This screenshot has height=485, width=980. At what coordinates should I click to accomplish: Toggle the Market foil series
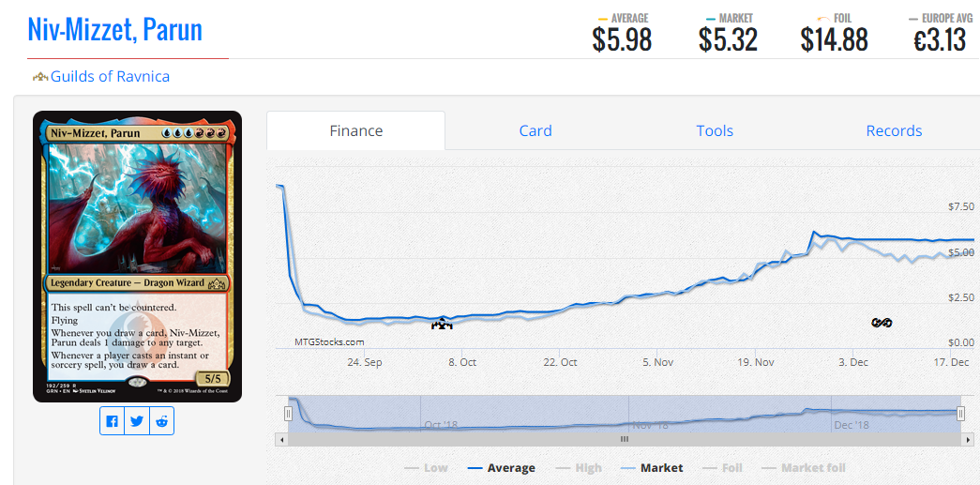pyautogui.click(x=804, y=467)
